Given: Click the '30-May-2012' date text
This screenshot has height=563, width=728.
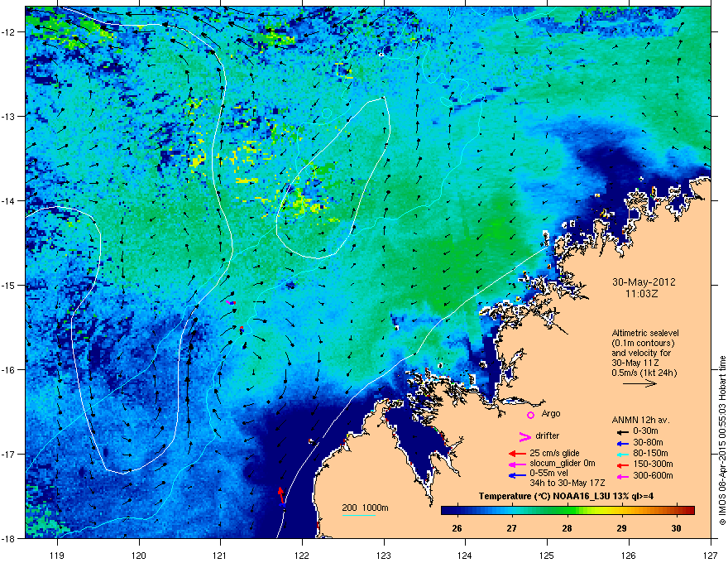Looking at the screenshot, I should click(x=644, y=282).
